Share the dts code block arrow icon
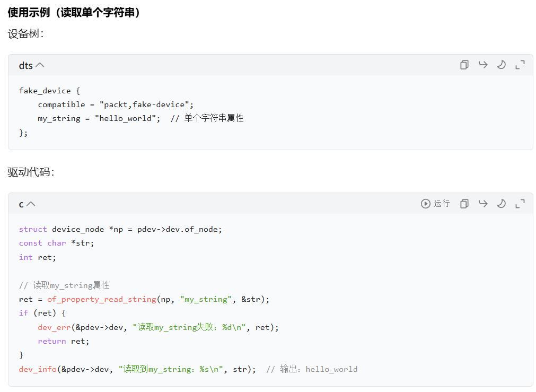 point(483,65)
